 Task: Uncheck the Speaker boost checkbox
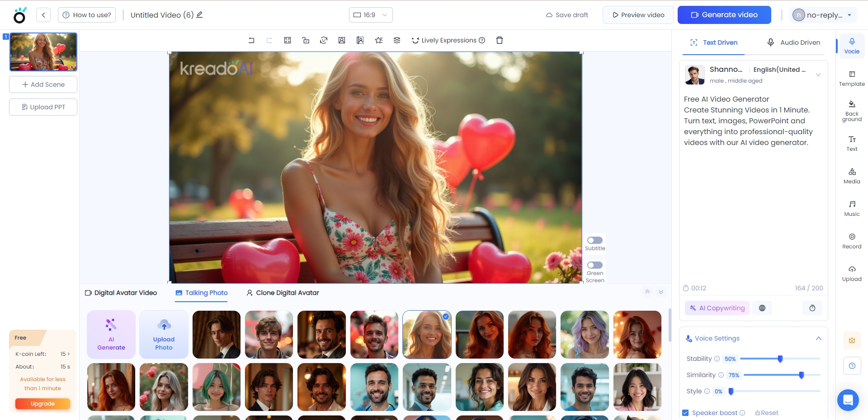tap(685, 413)
